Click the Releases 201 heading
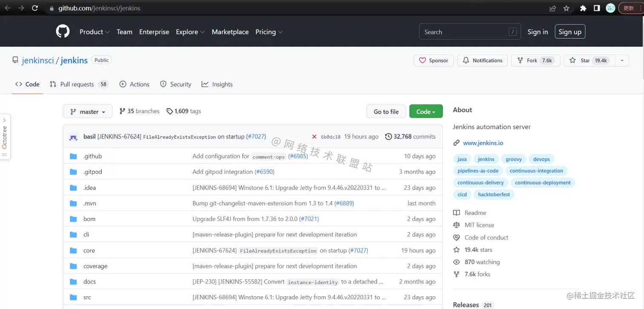644x309 pixels. pyautogui.click(x=473, y=305)
